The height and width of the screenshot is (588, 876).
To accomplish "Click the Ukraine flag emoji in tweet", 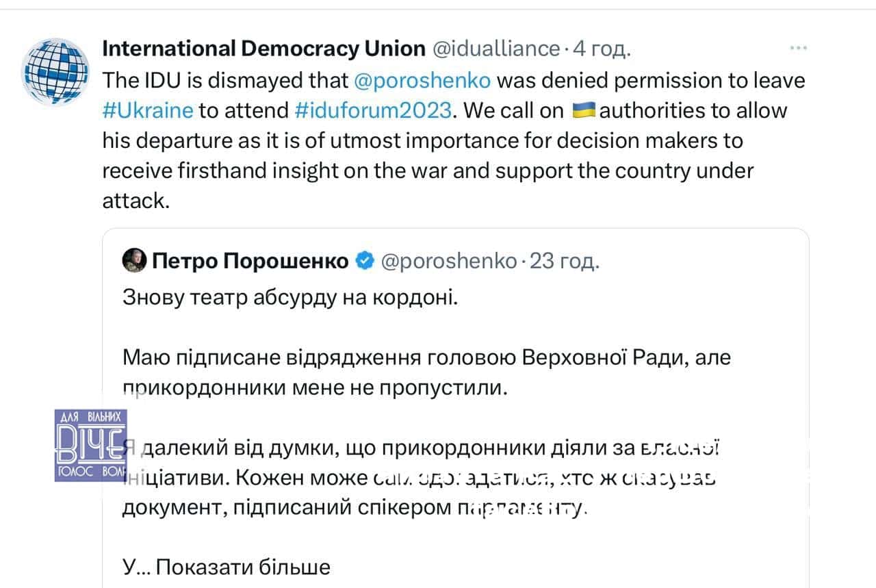I will (x=584, y=110).
